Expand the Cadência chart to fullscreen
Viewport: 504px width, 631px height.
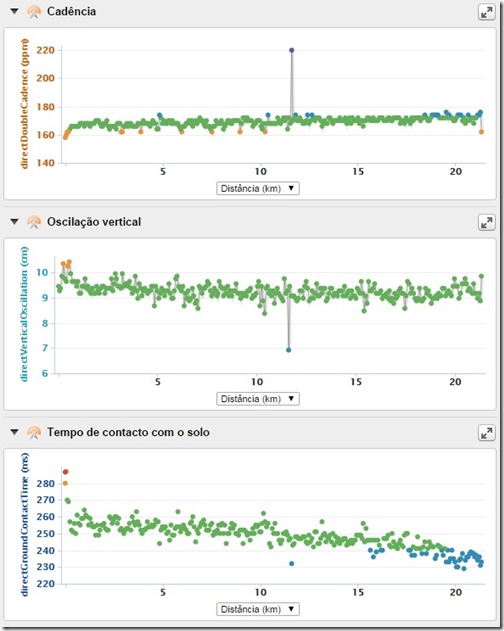point(486,12)
